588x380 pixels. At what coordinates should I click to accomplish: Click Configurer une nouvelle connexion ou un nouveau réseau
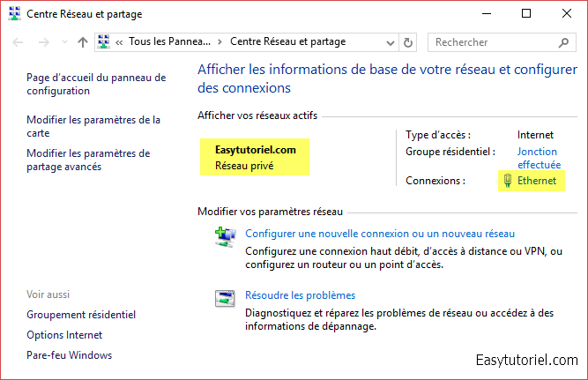[380, 234]
